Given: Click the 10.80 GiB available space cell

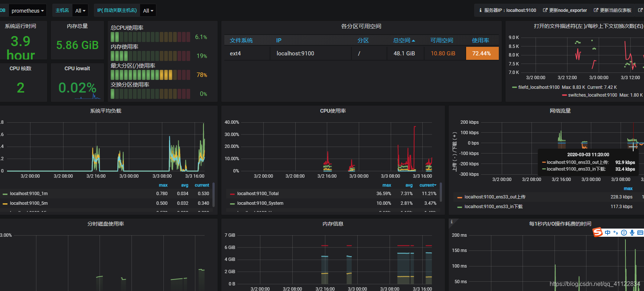Looking at the screenshot, I should point(443,54).
